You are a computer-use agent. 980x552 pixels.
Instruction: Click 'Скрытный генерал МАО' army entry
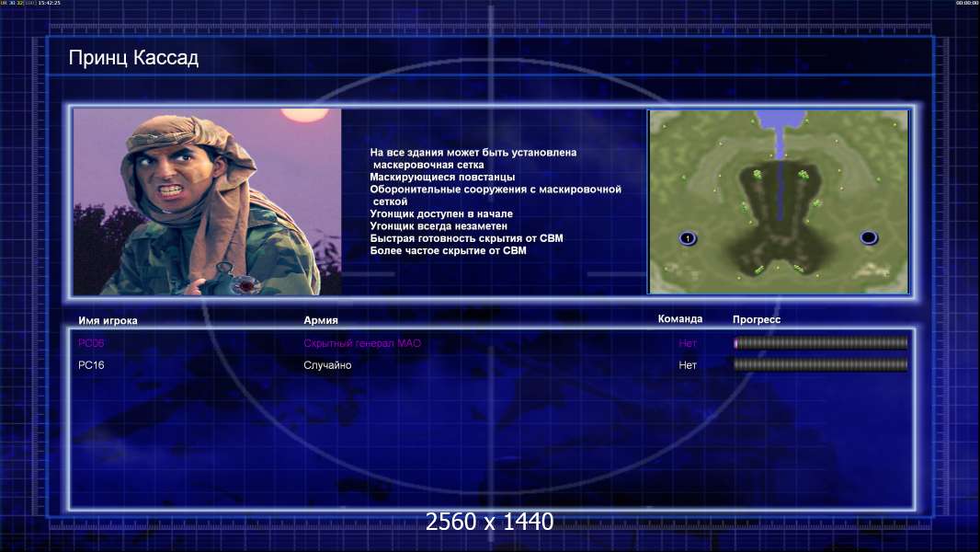point(362,343)
